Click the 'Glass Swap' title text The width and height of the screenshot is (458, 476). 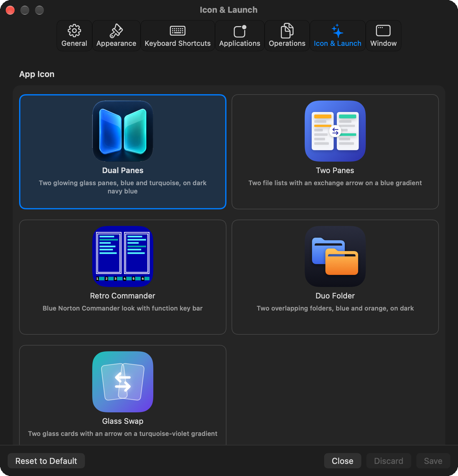pos(122,421)
